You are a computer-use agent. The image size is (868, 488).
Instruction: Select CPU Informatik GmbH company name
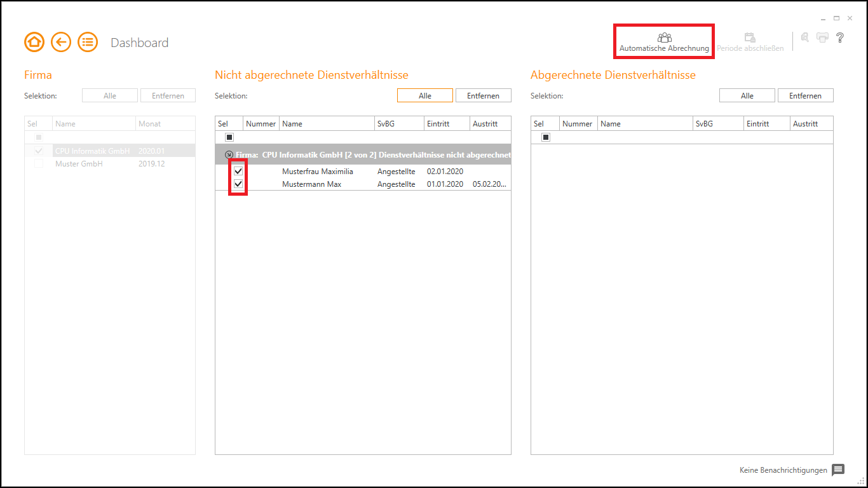(92, 151)
